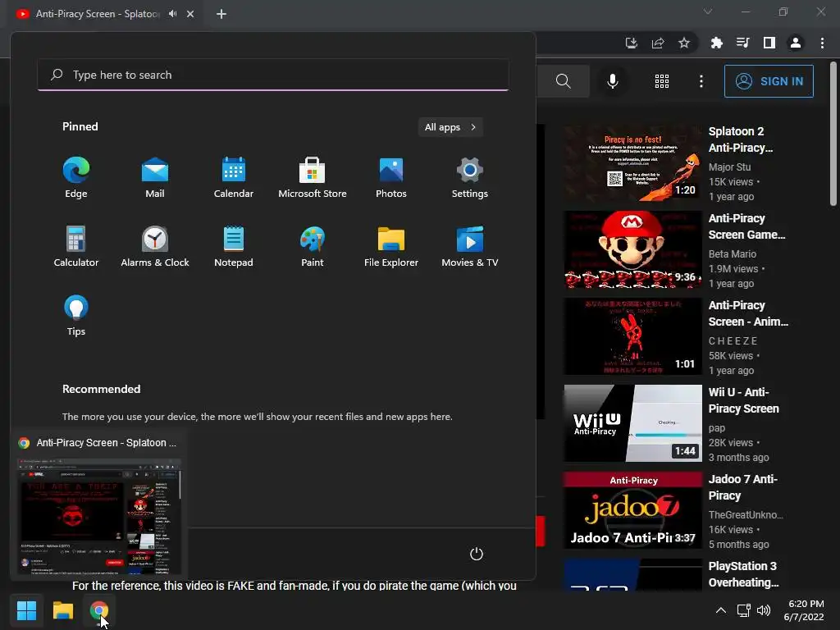
Task: Open PlayStation 3 Overheating video title
Action: pos(743,574)
